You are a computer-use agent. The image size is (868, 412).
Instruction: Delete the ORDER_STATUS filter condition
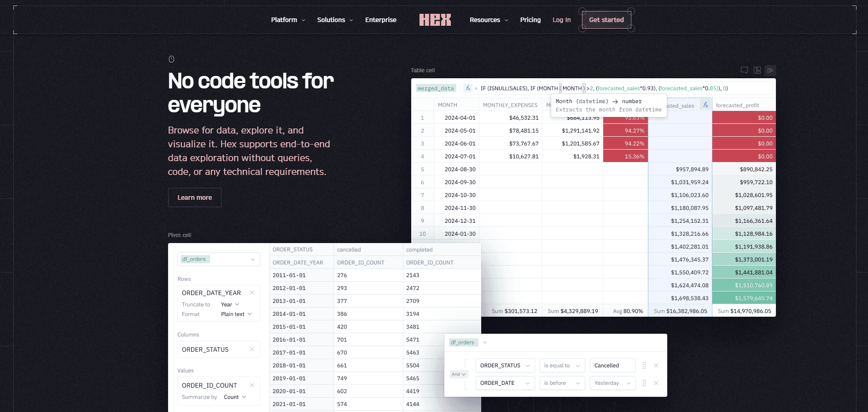pos(656,366)
